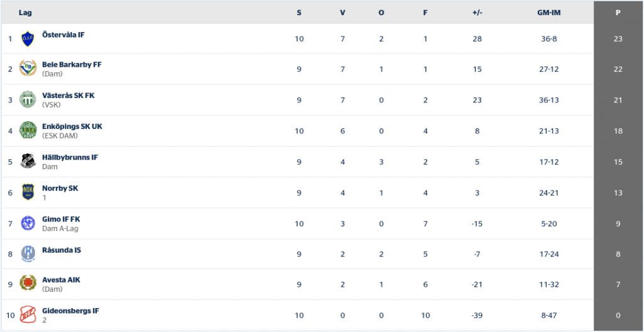The height and width of the screenshot is (332, 644).
Task: Open the Östervåla IF team link
Action: 64,35
